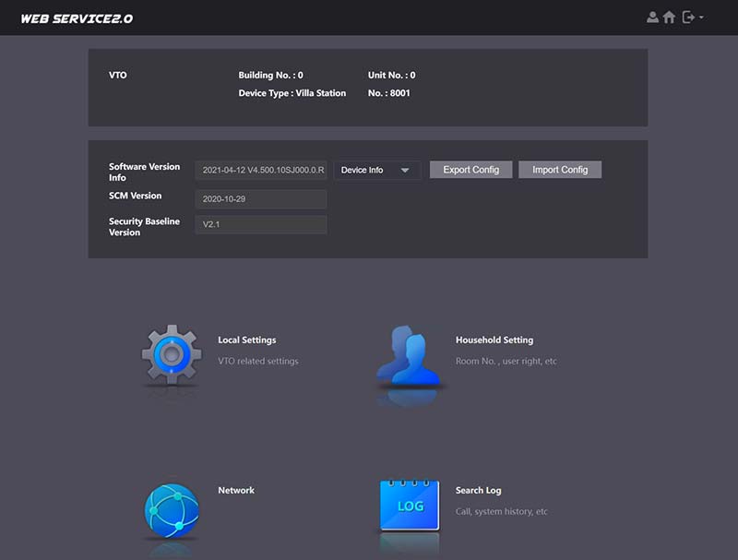Image resolution: width=738 pixels, height=560 pixels.
Task: Click the Export Config button
Action: click(x=470, y=170)
